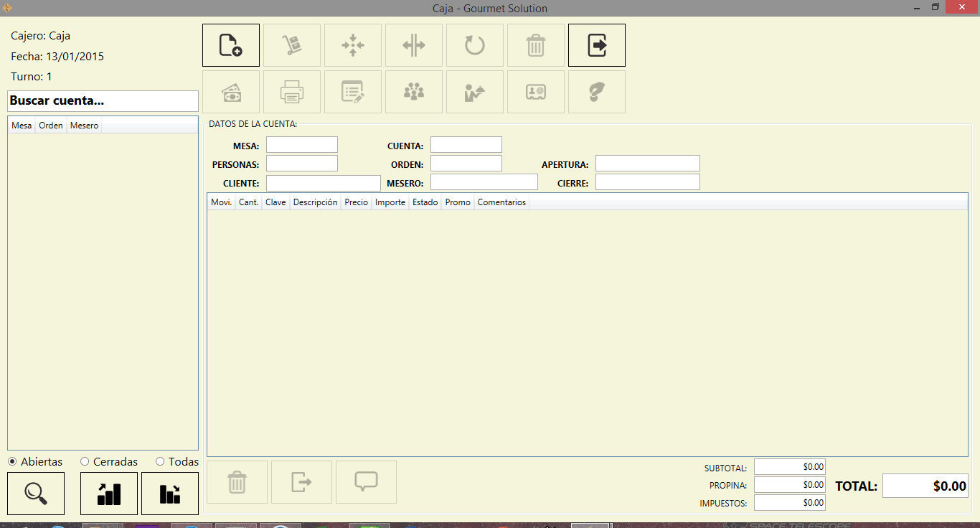Click the Buscar cuenta search field

pos(103,101)
